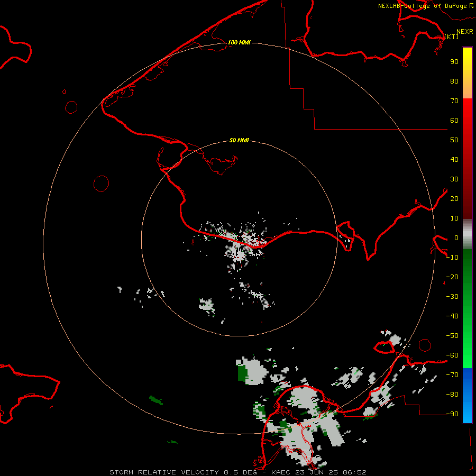The width and height of the screenshot is (476, 476).
Task: Pick the blue segment of the color bar
Action: point(467,396)
